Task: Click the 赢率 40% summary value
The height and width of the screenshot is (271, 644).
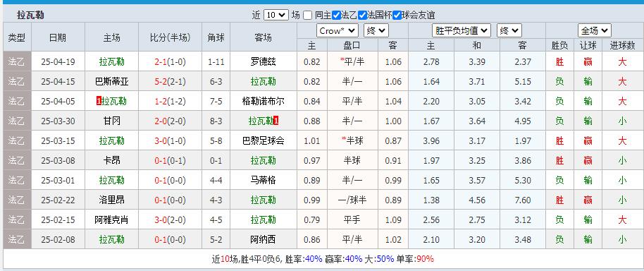Action: (x=354, y=259)
